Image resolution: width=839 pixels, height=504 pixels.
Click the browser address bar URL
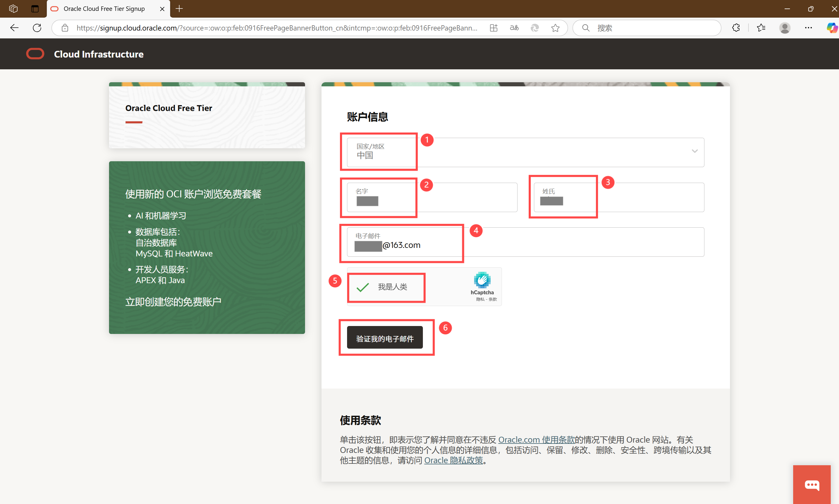pos(277,28)
